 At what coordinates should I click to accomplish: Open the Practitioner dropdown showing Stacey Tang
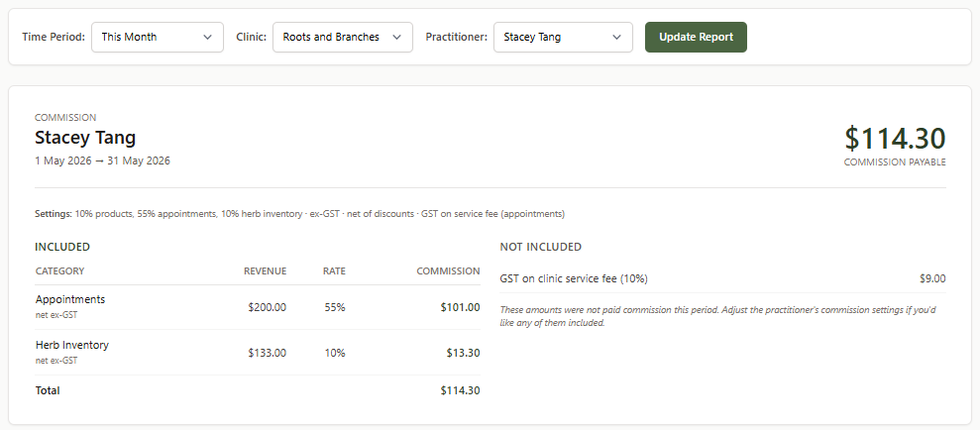pyautogui.click(x=563, y=37)
